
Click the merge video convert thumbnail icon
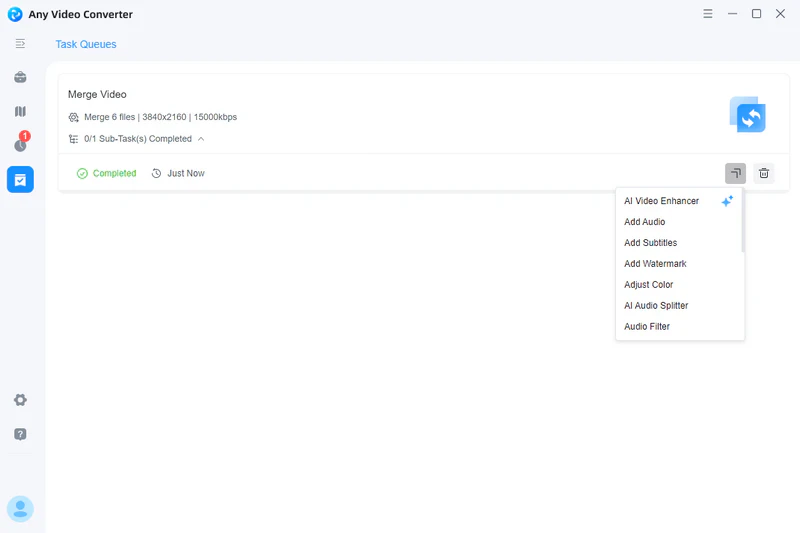tap(747, 115)
